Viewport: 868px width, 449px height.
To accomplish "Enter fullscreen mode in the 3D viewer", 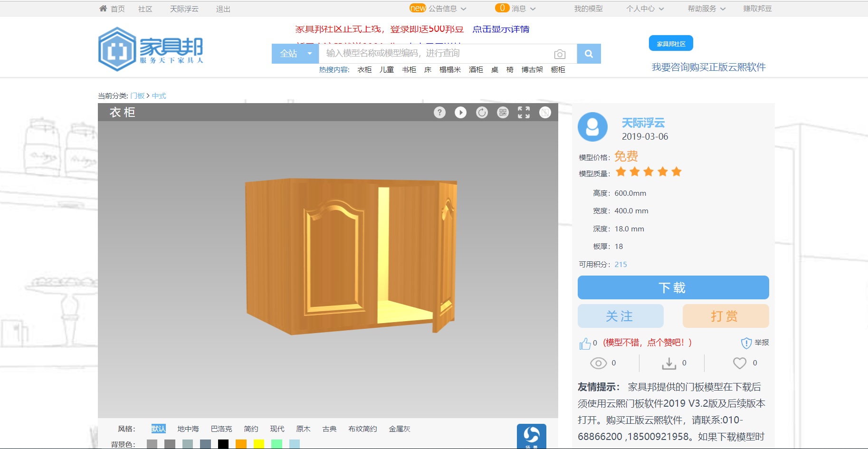I will tap(524, 113).
